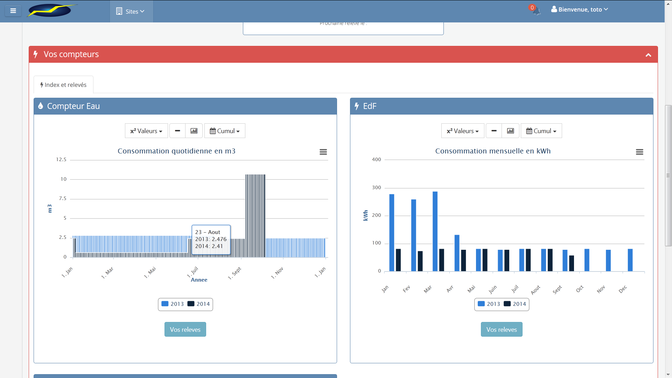Open the hamburger sidebar menu button

coord(13,11)
